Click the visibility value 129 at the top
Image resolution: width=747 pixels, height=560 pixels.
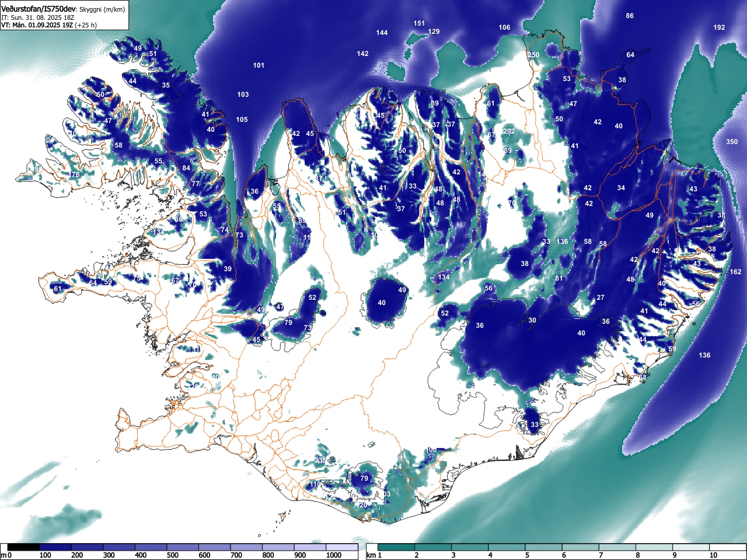click(434, 32)
